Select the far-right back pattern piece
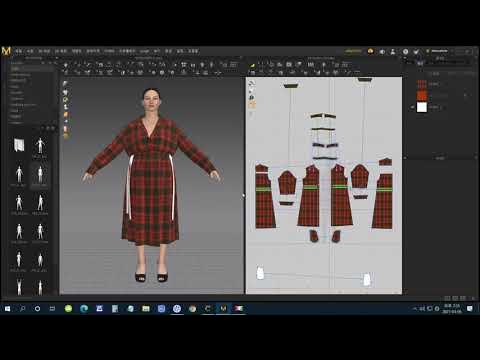The image size is (480, 360). click(383, 201)
